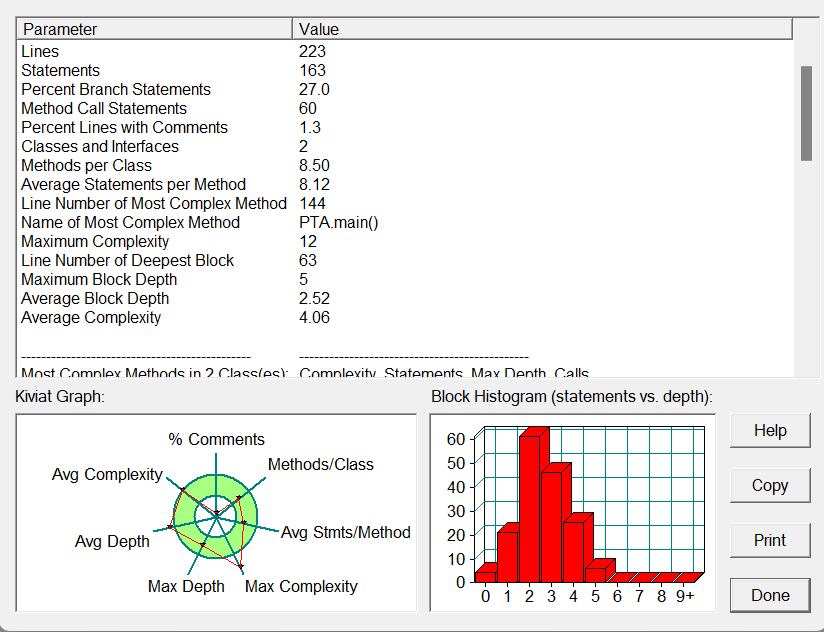The image size is (824, 632).
Task: Click the value 223 for Lines
Action: pos(312,51)
